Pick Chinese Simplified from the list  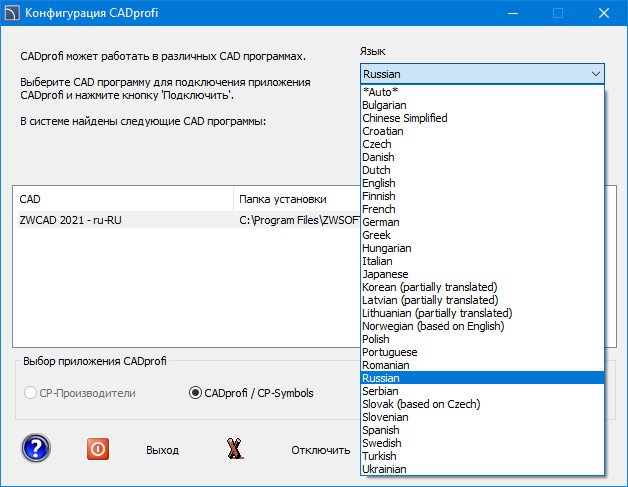405,118
